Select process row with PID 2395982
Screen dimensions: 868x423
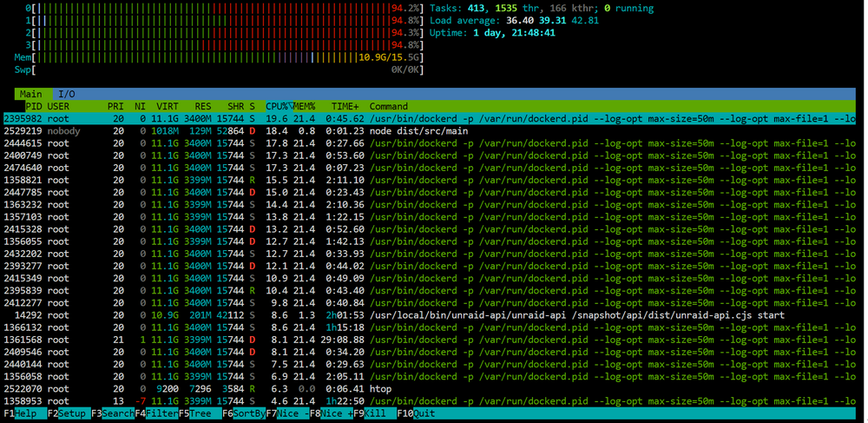[431, 118]
